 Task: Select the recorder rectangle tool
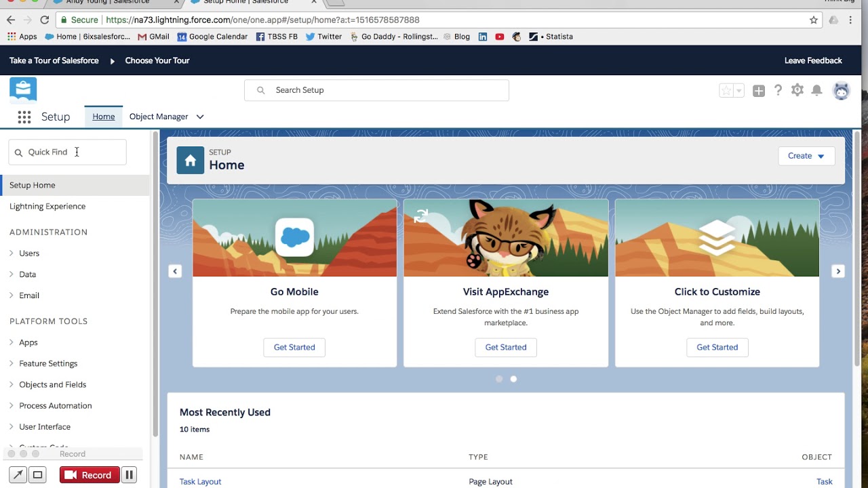coord(38,475)
